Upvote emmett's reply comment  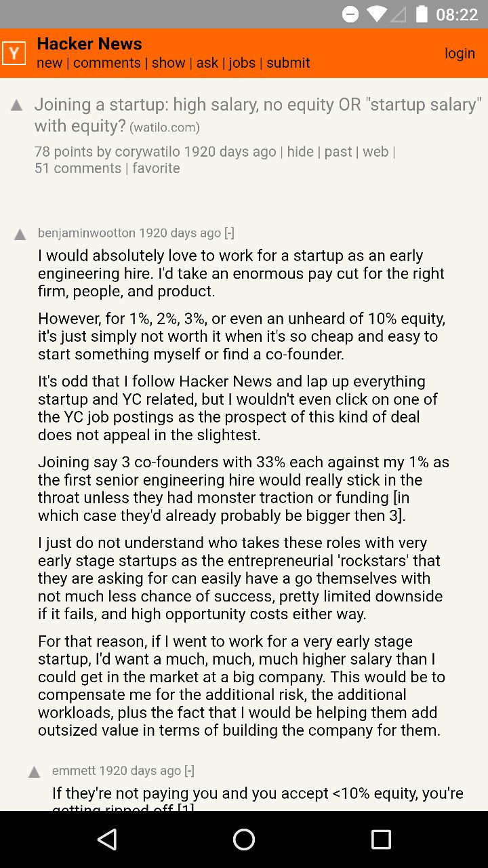(35, 772)
